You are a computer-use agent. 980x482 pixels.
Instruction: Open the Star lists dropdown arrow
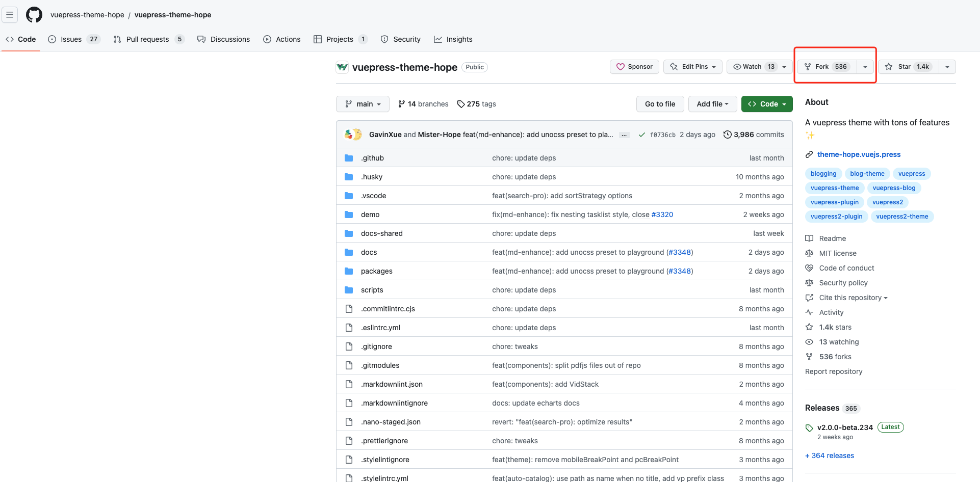(x=947, y=67)
